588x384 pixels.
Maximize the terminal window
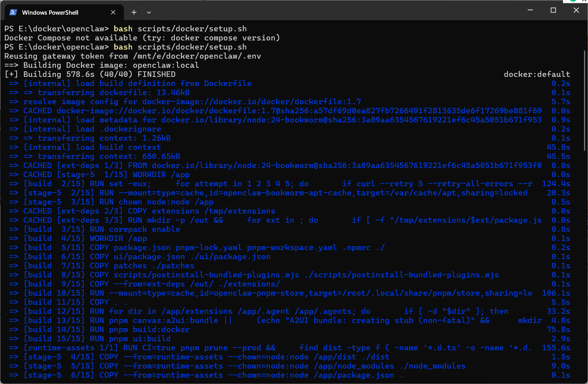[553, 10]
